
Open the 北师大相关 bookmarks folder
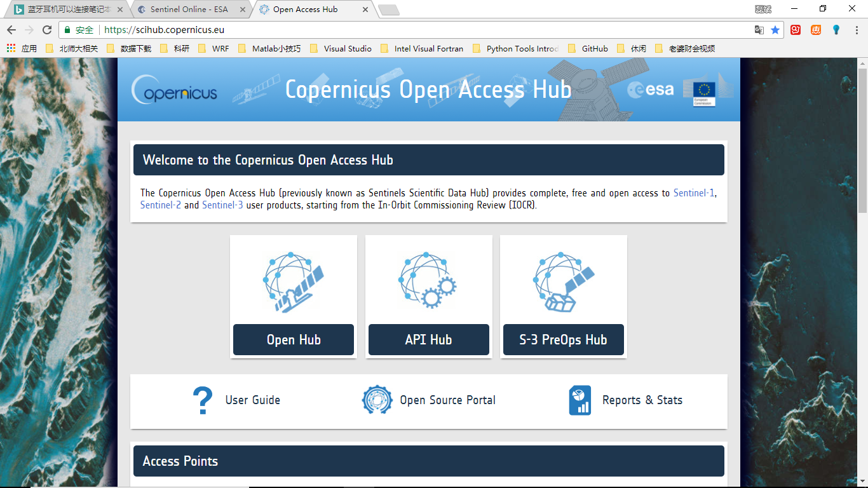tap(72, 48)
